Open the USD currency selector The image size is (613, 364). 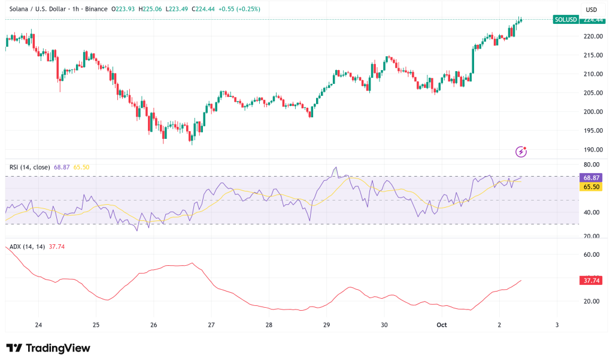(591, 10)
